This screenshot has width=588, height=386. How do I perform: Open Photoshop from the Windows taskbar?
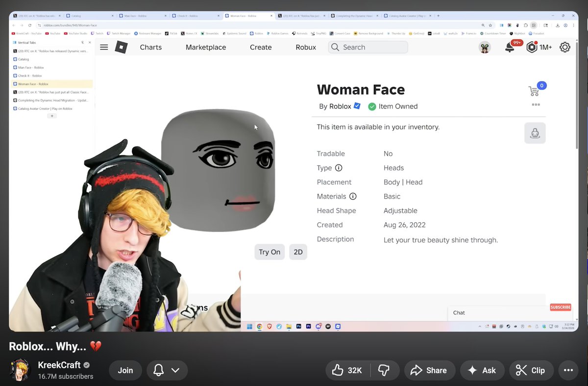(299, 326)
